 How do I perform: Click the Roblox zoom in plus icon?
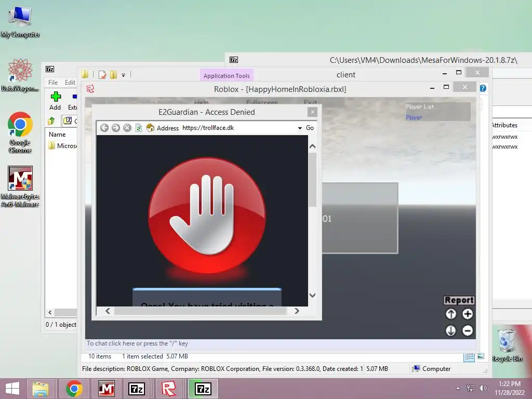[x=468, y=314]
